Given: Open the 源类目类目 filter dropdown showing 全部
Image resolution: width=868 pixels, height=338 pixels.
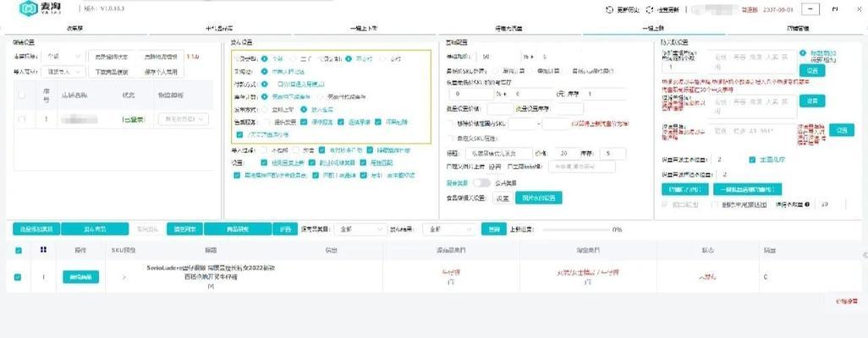Looking at the screenshot, I should click(360, 228).
